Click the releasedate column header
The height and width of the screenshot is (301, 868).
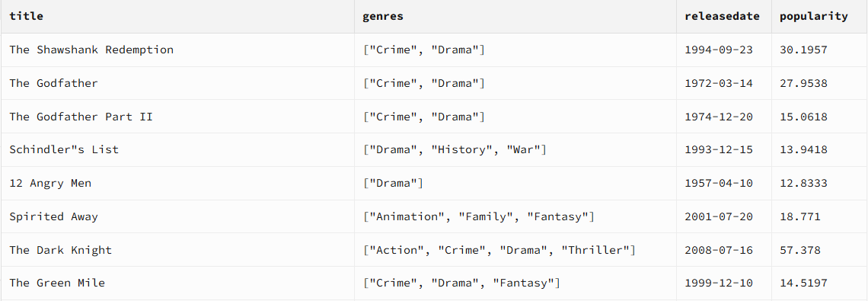coord(724,17)
